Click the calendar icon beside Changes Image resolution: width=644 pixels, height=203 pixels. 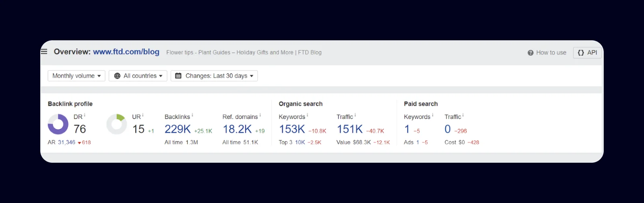tap(178, 76)
